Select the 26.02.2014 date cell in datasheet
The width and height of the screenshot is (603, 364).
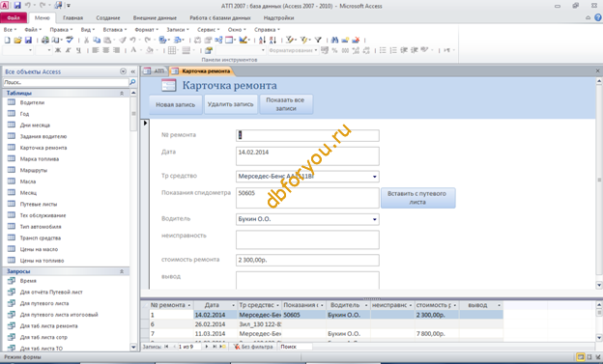215,324
